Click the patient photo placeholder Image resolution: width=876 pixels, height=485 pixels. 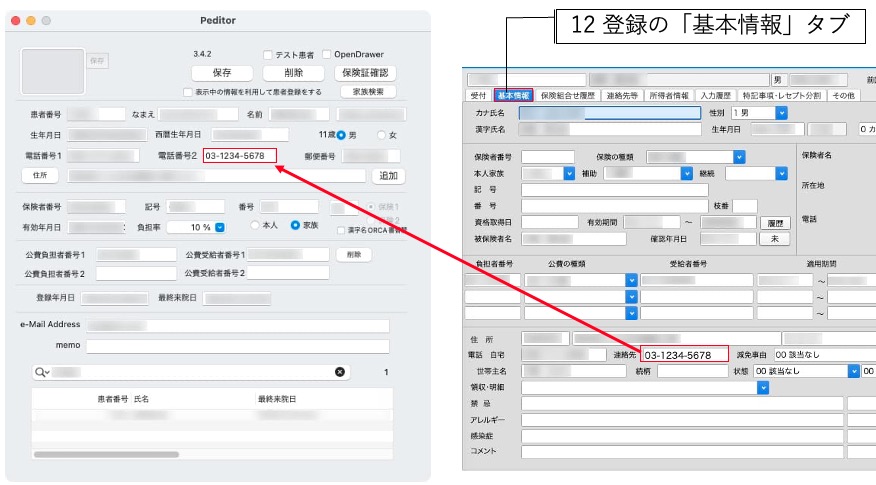53,70
